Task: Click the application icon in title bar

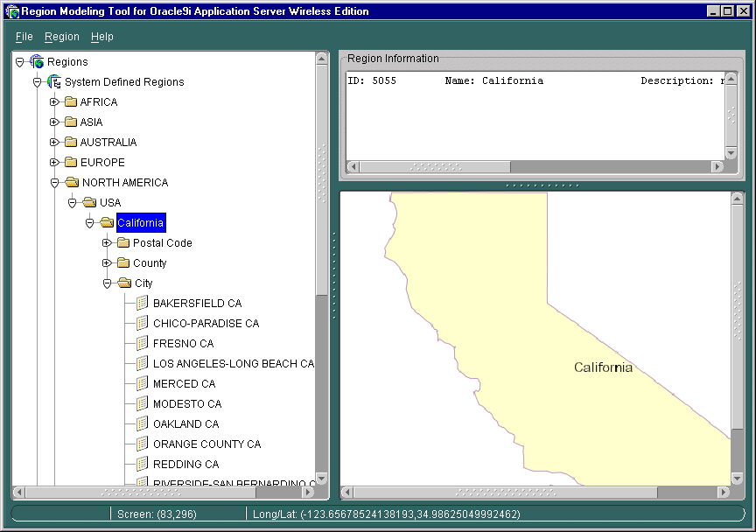Action: [12, 11]
